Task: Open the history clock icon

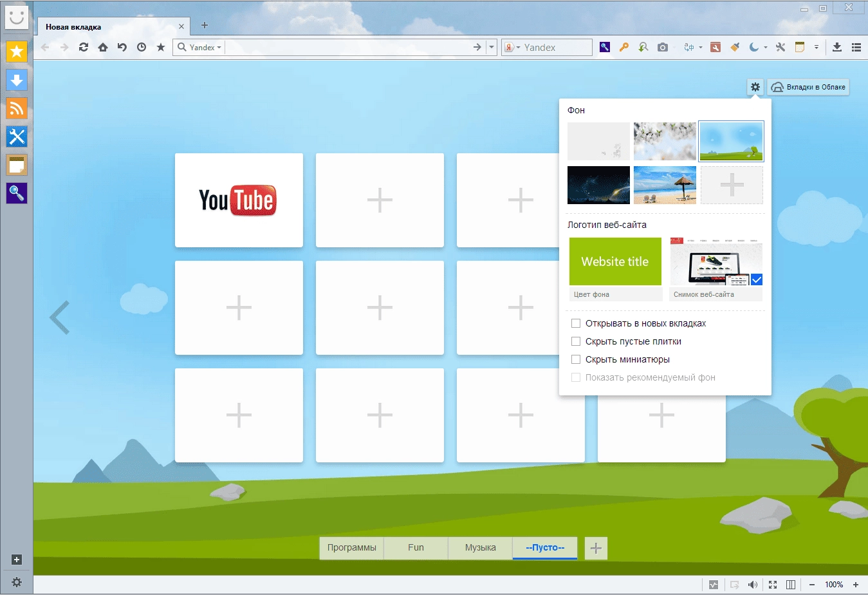Action: tap(142, 47)
